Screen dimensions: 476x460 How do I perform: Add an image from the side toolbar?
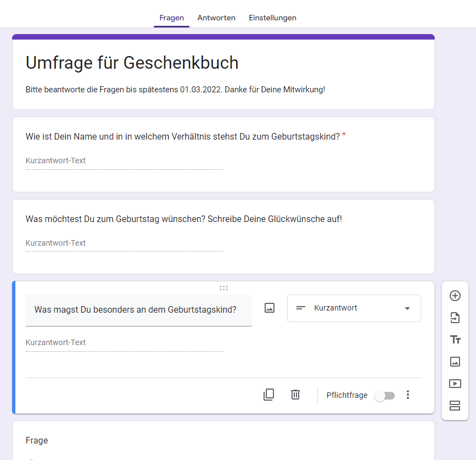pyautogui.click(x=455, y=362)
